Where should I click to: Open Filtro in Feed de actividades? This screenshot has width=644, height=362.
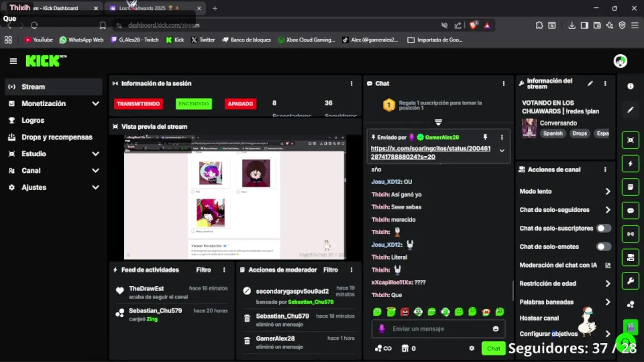click(x=203, y=270)
